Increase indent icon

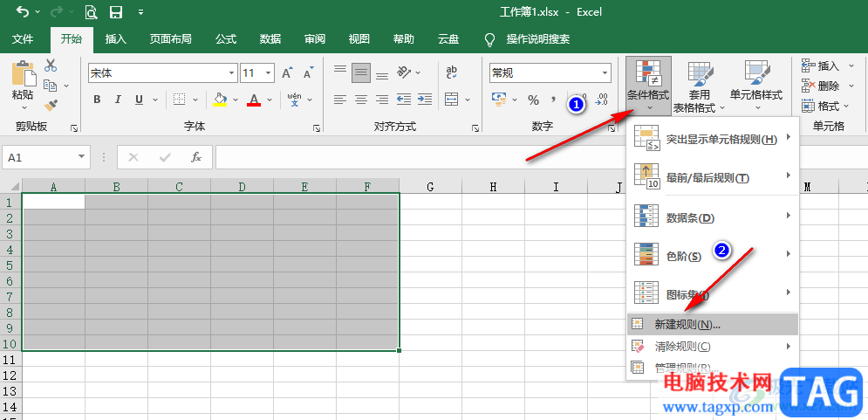(425, 100)
